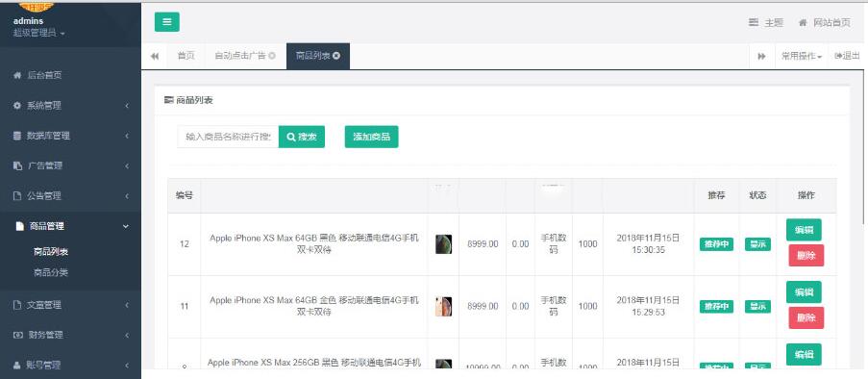
Task: Click the file icon beside 商品管理
Action: 20,226
